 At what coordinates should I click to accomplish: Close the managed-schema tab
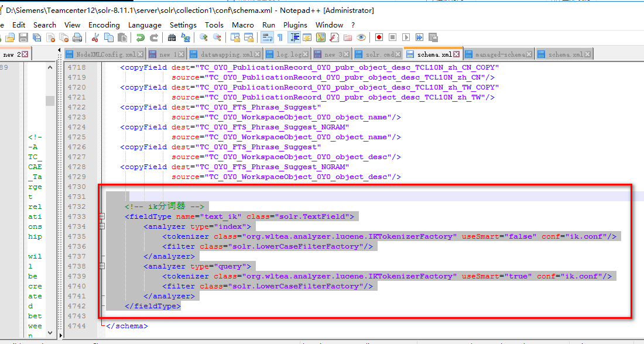click(529, 54)
